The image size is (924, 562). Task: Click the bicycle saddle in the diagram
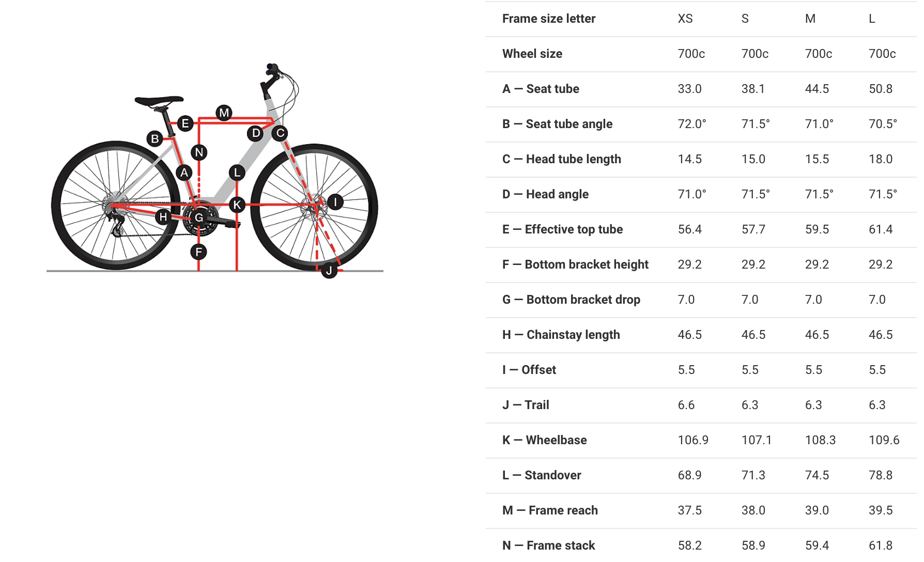pyautogui.click(x=159, y=100)
